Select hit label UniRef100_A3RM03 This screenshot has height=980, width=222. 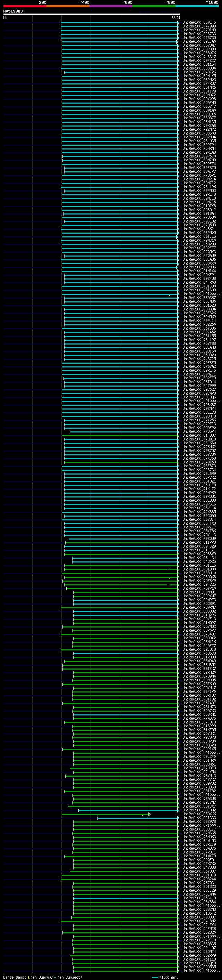coord(199,80)
